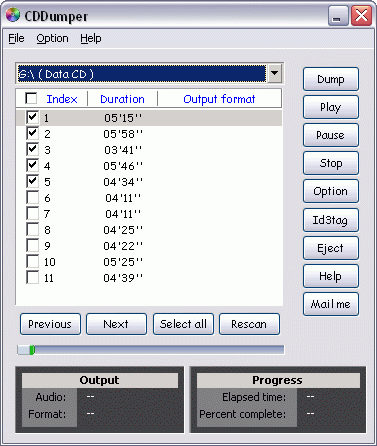
Task: Select duration 04'34'' of track 5
Action: tap(123, 182)
